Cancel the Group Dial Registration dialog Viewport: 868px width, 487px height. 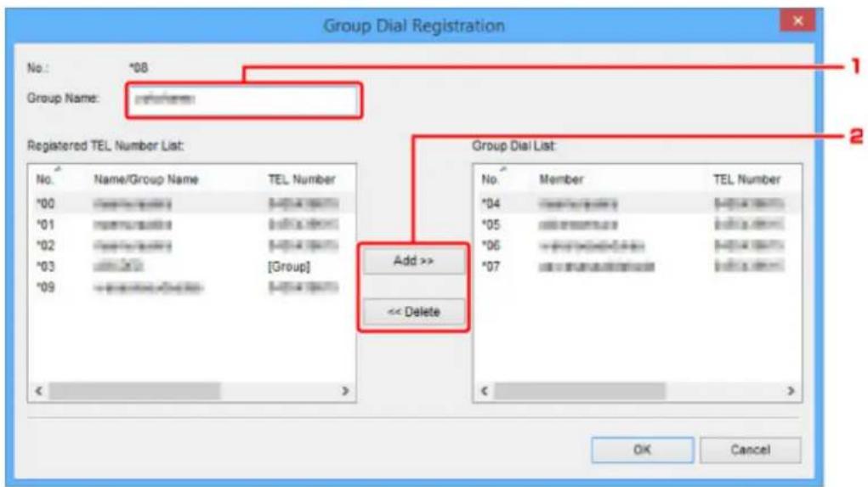pos(750,450)
